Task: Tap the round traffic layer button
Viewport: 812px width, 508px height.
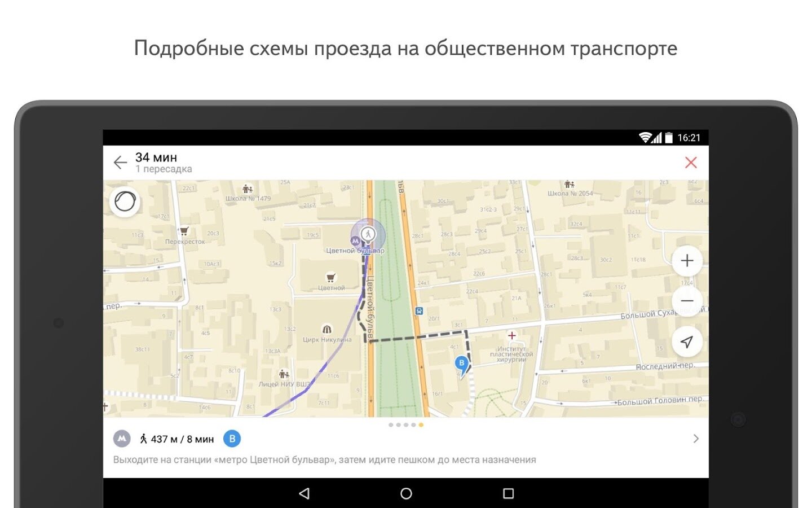Action: [125, 202]
